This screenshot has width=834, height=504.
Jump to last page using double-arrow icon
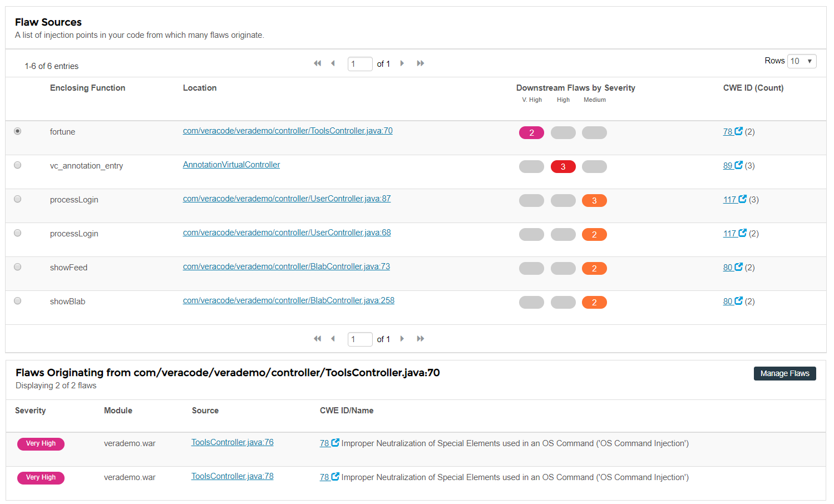[x=420, y=63]
